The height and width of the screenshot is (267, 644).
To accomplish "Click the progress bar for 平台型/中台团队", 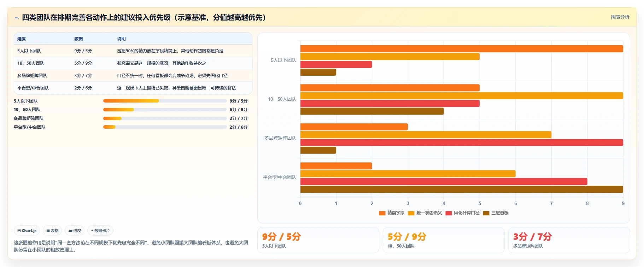I will coord(165,127).
